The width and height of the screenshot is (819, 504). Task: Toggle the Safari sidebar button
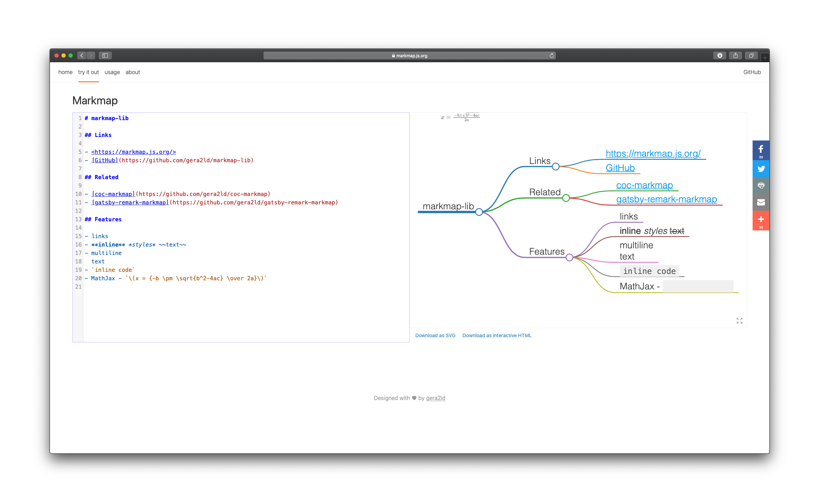point(105,55)
